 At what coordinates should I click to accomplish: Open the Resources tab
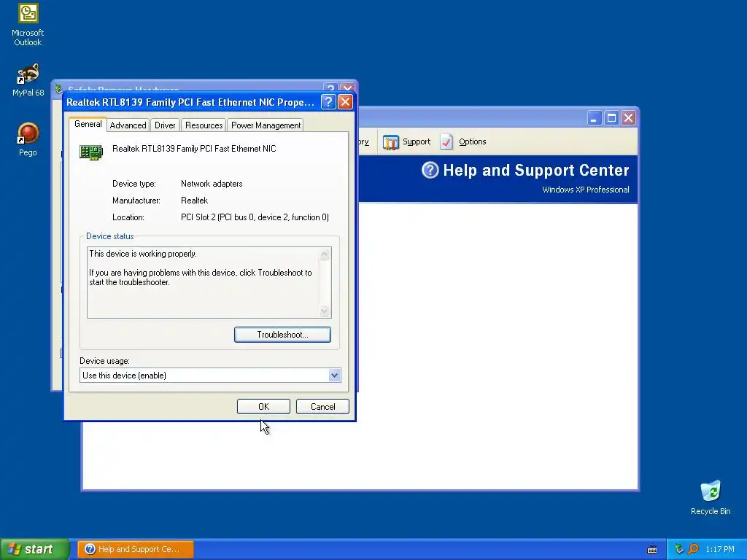[204, 125]
